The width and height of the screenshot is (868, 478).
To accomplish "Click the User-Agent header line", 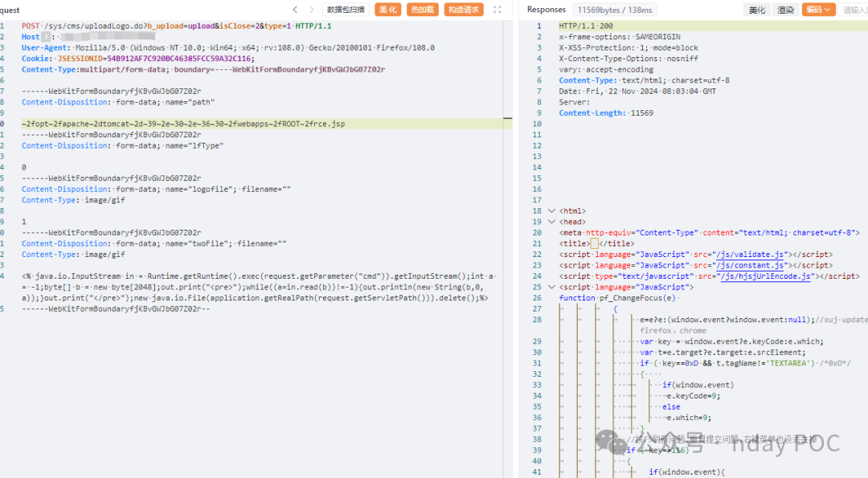I will 228,48.
